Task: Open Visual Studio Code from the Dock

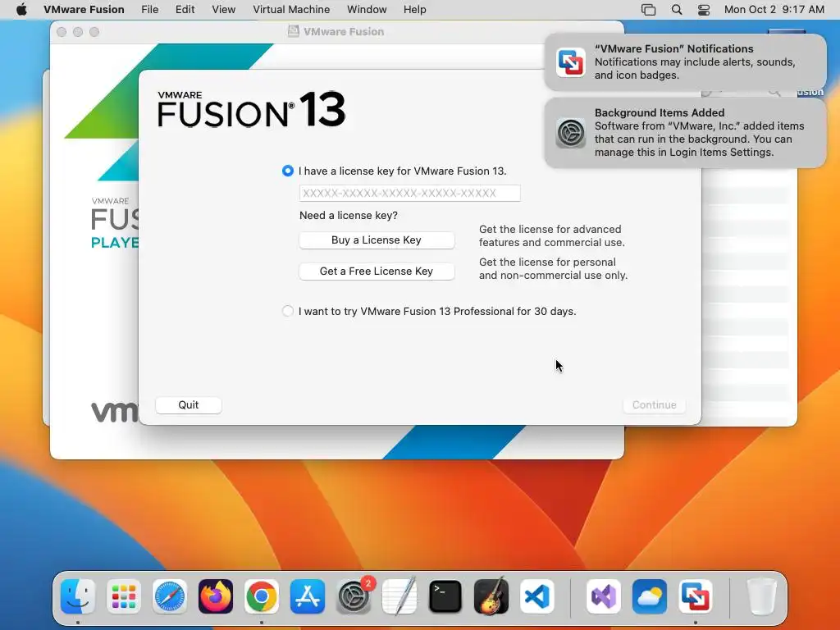Action: [x=537, y=596]
